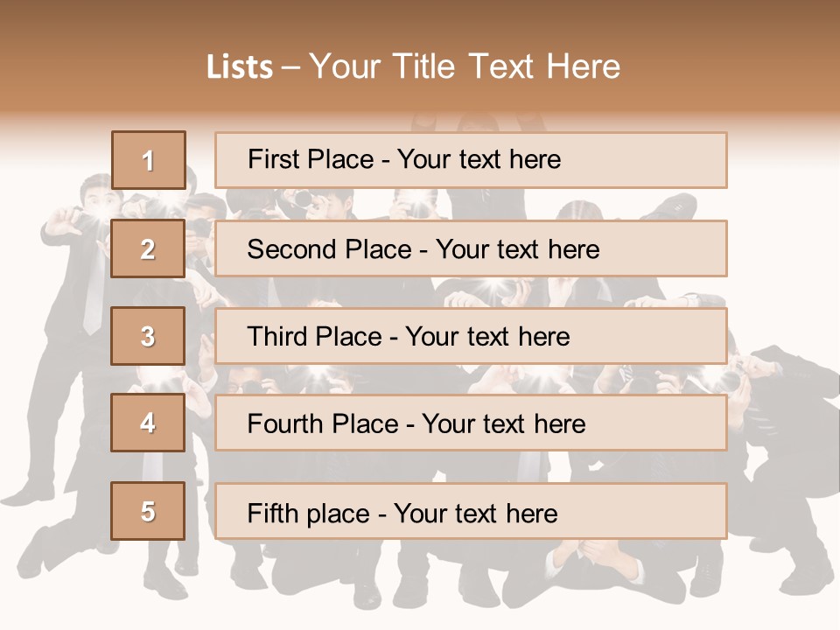Select "Your Title Text Here" in the title
The height and width of the screenshot is (630, 840).
pyautogui.click(x=465, y=67)
